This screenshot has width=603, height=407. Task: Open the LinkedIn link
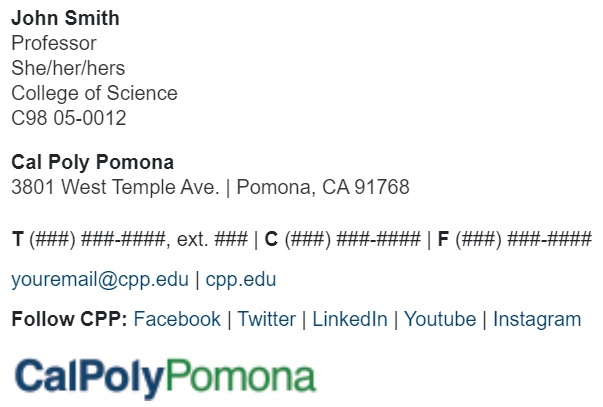pyautogui.click(x=349, y=319)
